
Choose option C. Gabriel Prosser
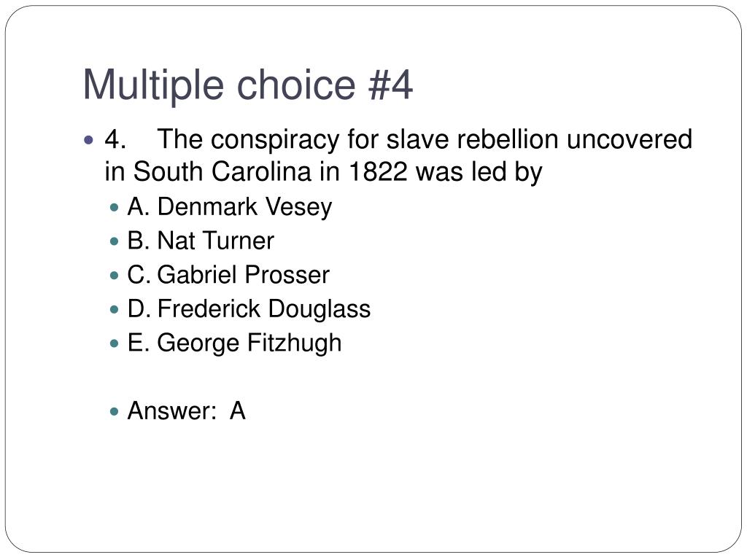228,275
